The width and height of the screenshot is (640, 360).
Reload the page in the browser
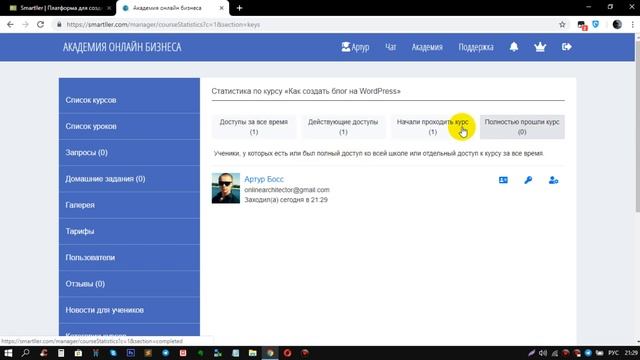click(x=40, y=24)
